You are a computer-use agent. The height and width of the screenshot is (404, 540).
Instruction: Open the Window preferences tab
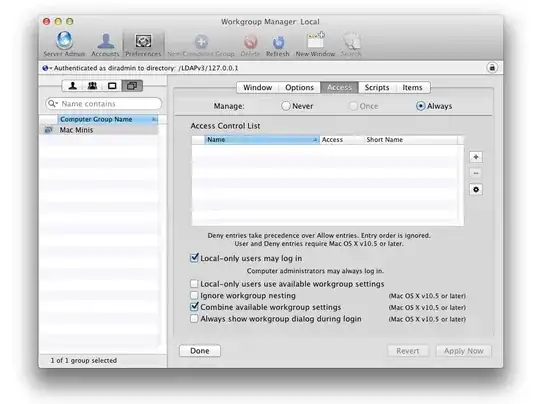[x=258, y=87]
